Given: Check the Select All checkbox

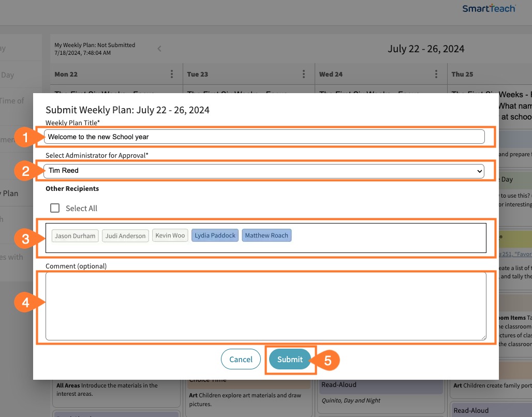Looking at the screenshot, I should pyautogui.click(x=55, y=207).
